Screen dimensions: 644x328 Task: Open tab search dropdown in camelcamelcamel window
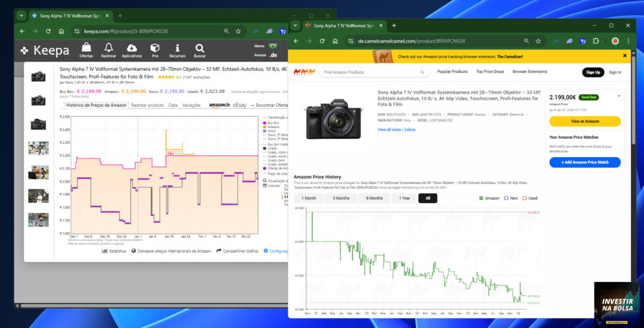[295, 26]
